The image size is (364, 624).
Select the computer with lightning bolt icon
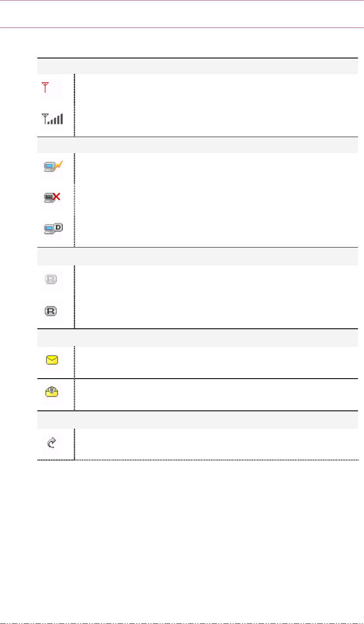(x=52, y=167)
